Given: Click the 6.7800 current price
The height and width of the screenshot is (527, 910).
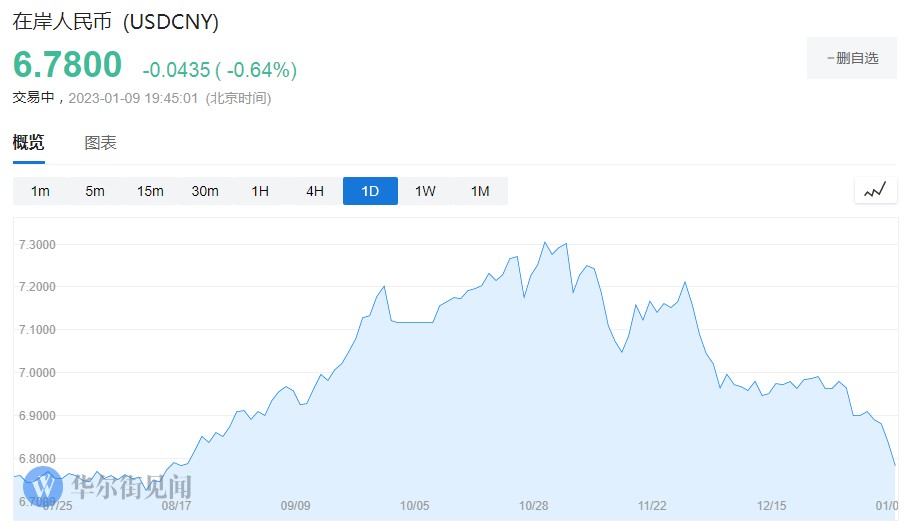Looking at the screenshot, I should click(x=67, y=66).
